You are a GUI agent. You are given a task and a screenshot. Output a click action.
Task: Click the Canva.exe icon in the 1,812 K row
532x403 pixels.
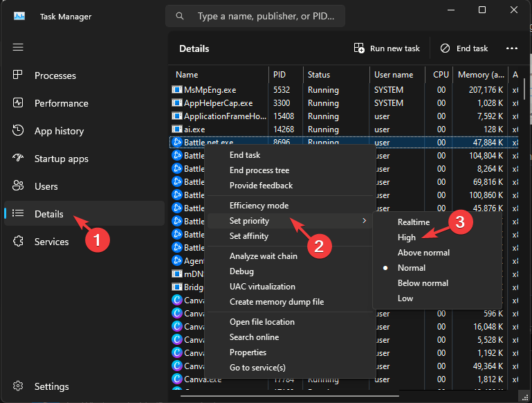click(x=177, y=379)
